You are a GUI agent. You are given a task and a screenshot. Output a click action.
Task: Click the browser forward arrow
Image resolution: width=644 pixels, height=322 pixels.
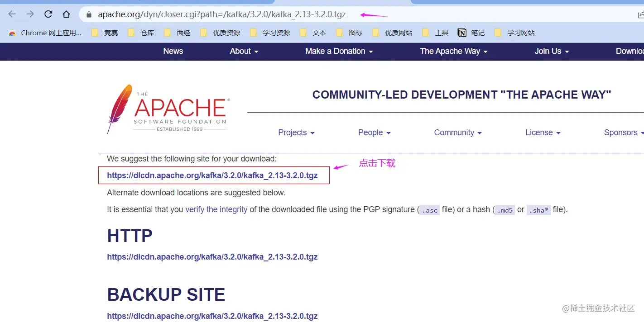click(x=30, y=14)
